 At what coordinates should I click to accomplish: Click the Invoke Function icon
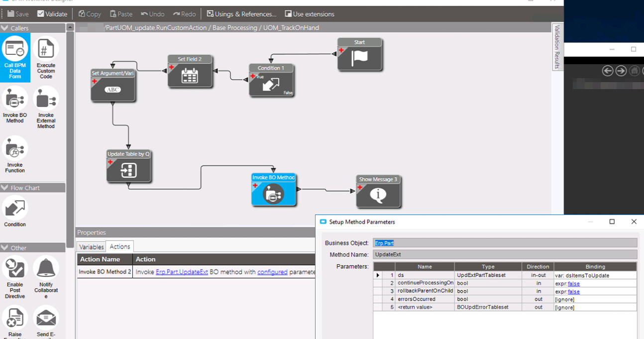(x=15, y=149)
